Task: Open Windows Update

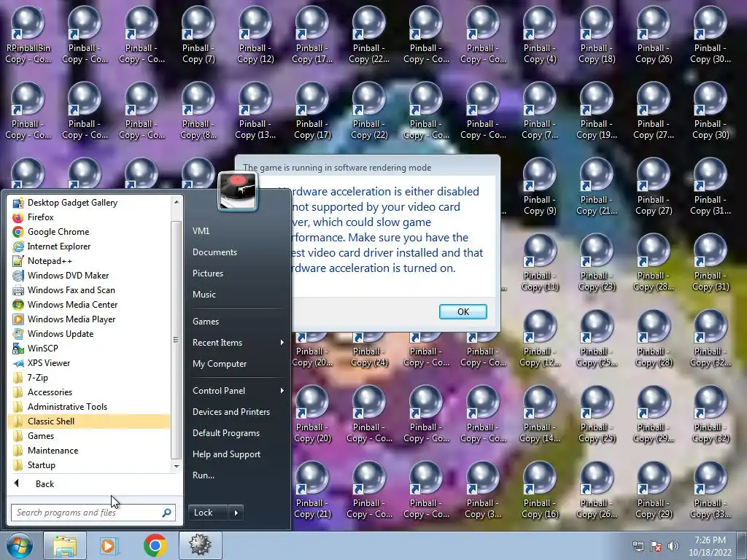Action: 89,334
